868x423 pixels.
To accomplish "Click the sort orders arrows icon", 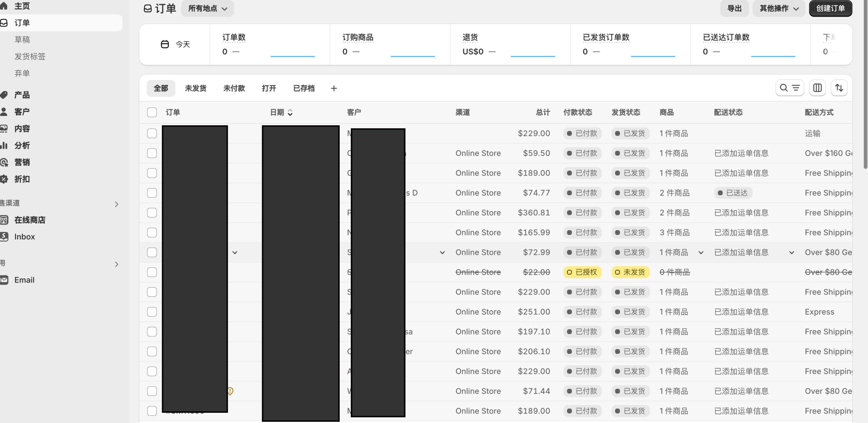I will coord(839,88).
